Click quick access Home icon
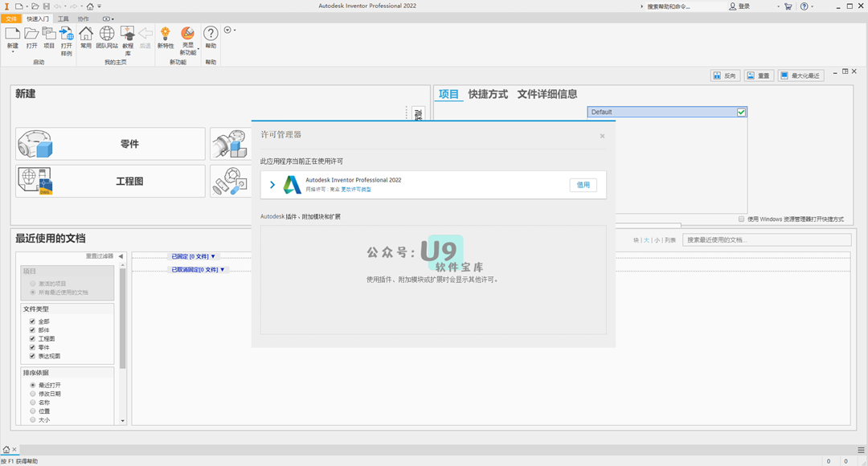 click(x=90, y=6)
